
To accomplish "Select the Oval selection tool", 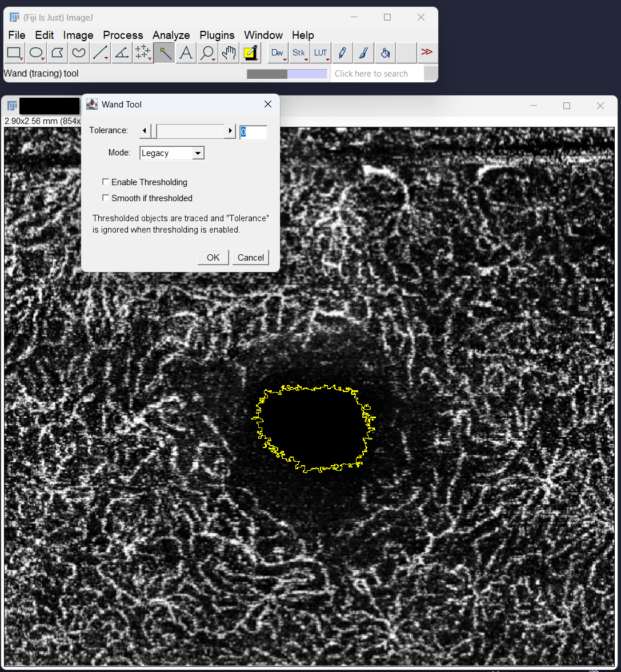I will [x=36, y=53].
